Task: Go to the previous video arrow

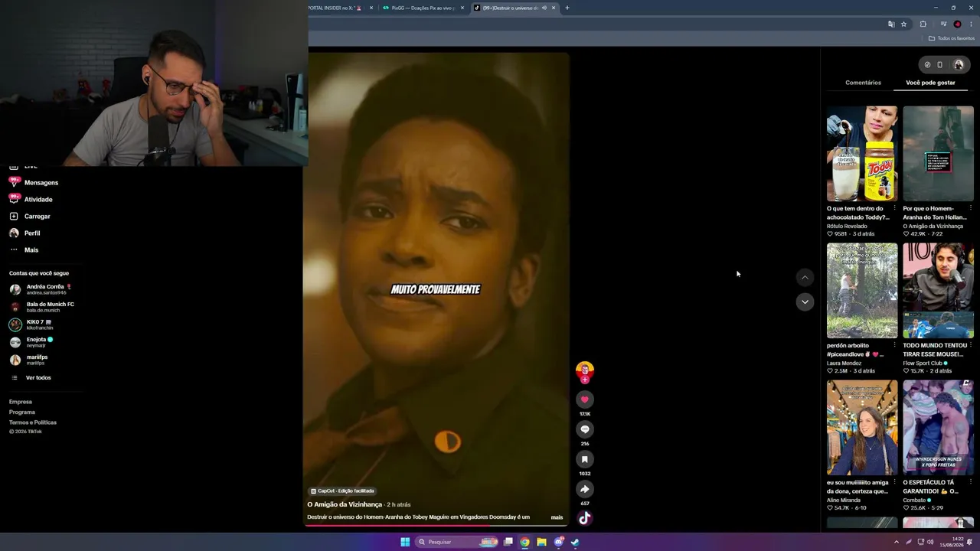Action: 804,277
